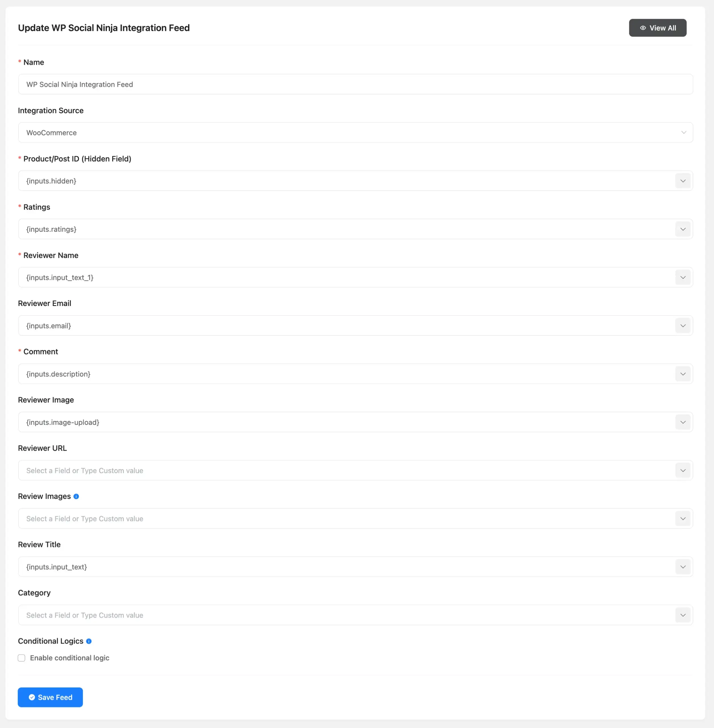Click inside the Category custom value field
Viewport: 714px width, 728px height.
[x=263, y=615]
